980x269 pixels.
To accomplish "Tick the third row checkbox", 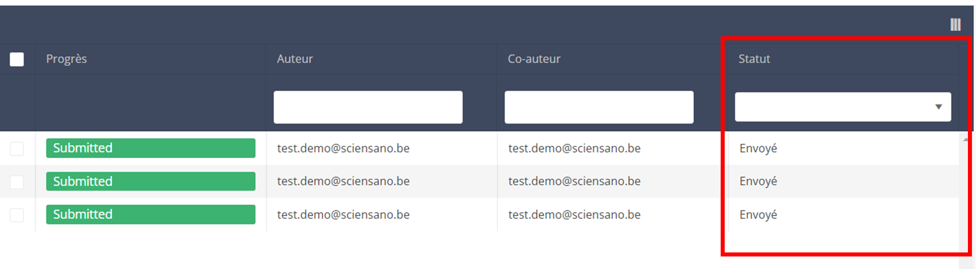I will click(17, 215).
